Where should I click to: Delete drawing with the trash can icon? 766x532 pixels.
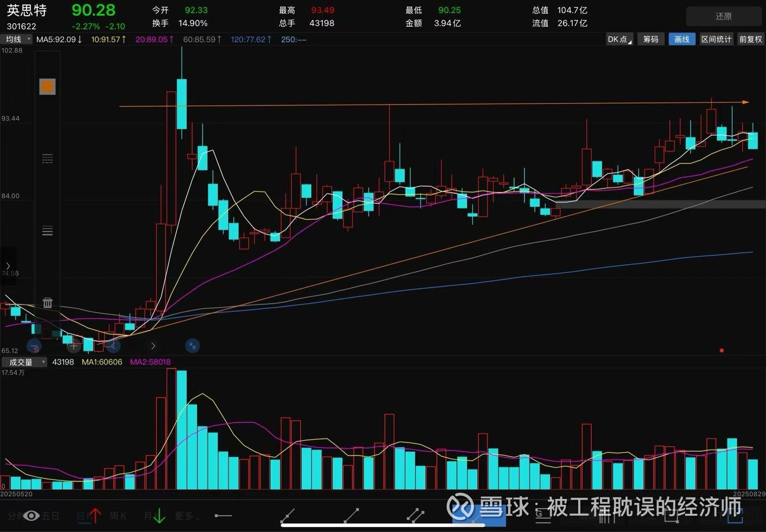[47, 302]
